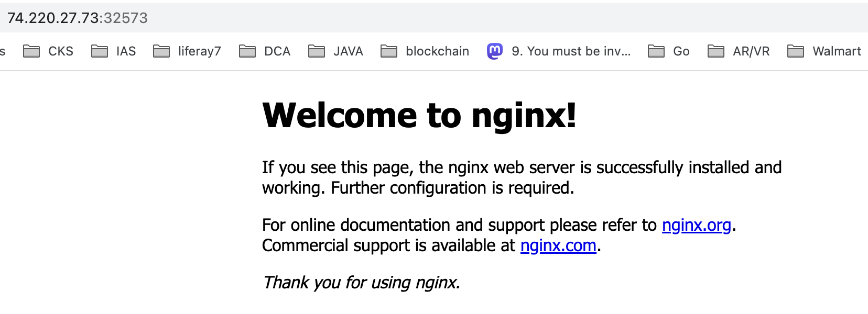Open the CKS bookmarks folder icon

[31, 51]
